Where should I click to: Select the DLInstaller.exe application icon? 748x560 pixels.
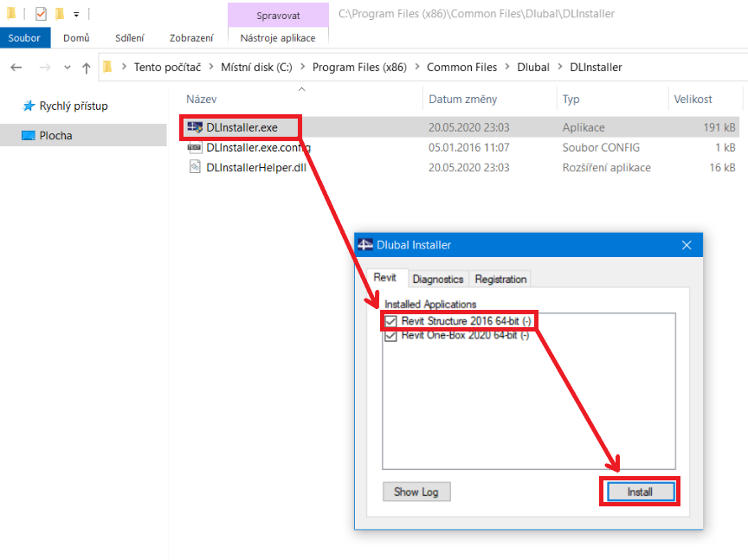pos(195,127)
